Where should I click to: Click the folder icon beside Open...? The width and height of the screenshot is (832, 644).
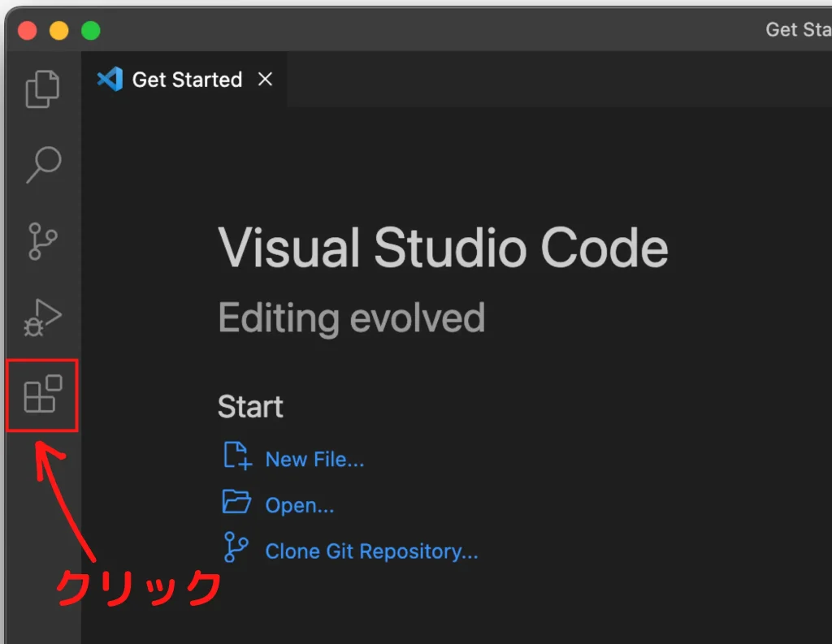coord(236,502)
